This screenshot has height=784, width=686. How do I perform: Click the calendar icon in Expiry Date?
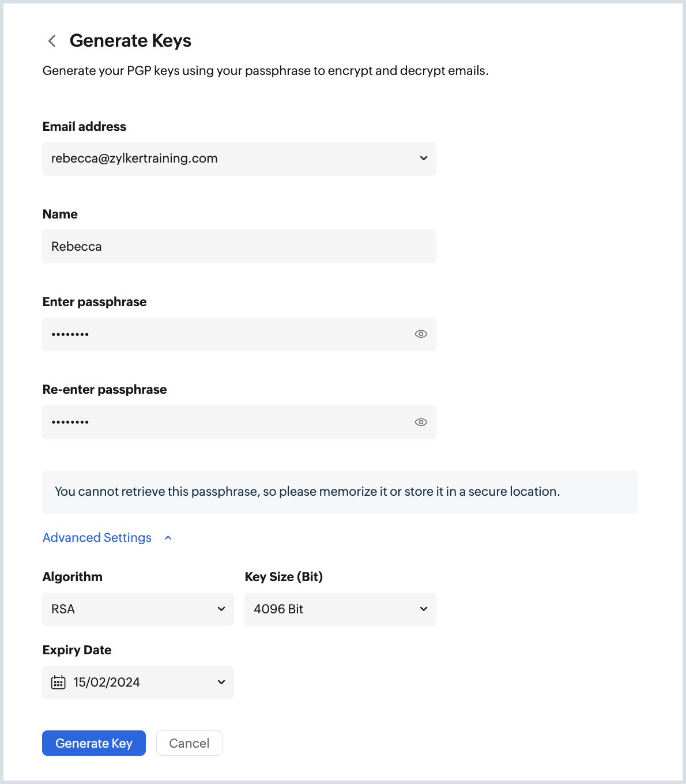coord(58,683)
